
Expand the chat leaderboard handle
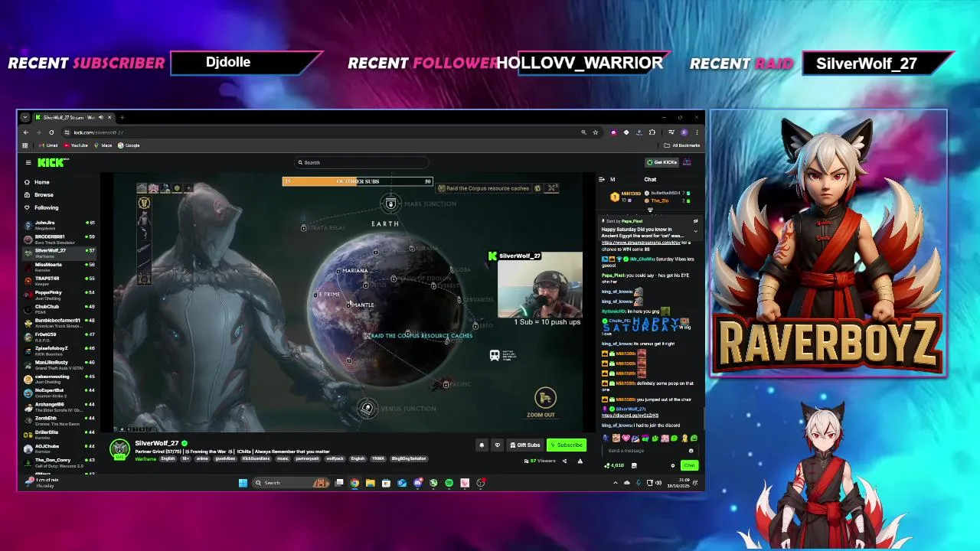coord(650,210)
